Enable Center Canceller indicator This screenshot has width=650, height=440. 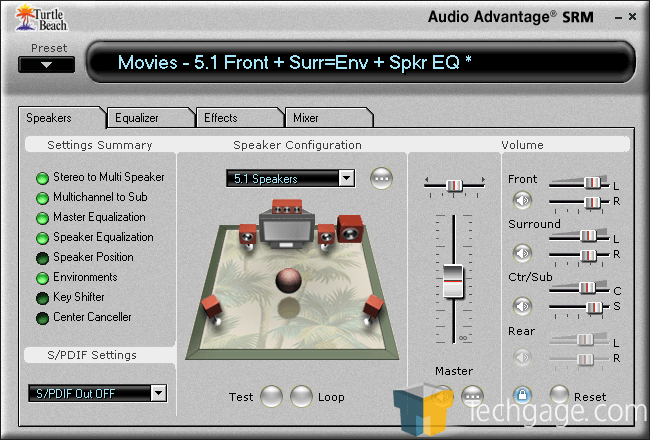[x=42, y=318]
